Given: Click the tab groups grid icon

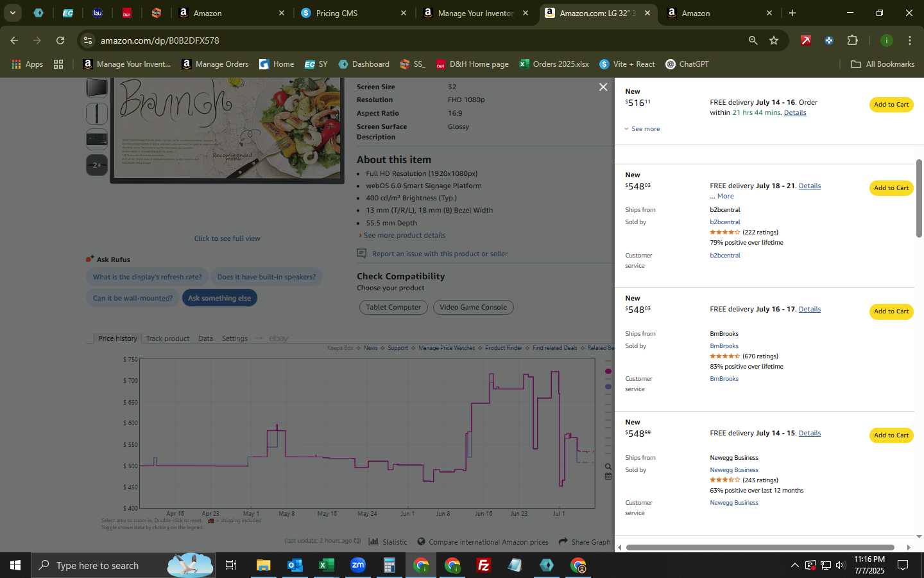Looking at the screenshot, I should tap(58, 64).
